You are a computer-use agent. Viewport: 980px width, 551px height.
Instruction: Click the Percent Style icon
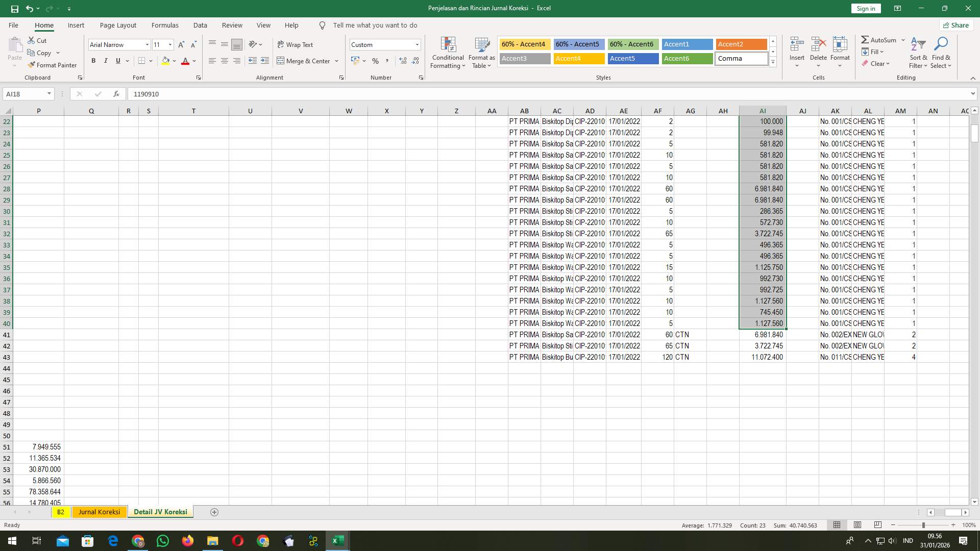(x=376, y=61)
